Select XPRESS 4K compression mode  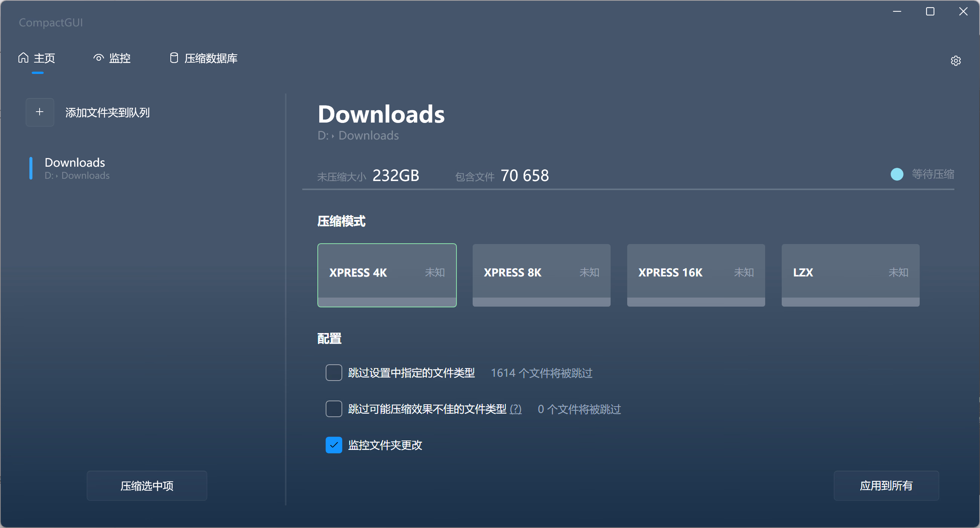(x=387, y=275)
